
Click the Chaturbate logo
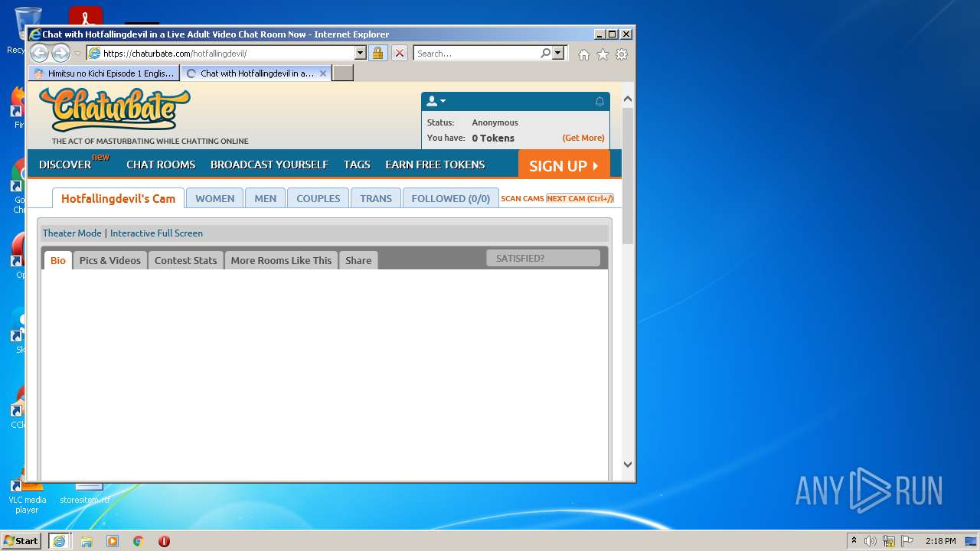click(115, 109)
